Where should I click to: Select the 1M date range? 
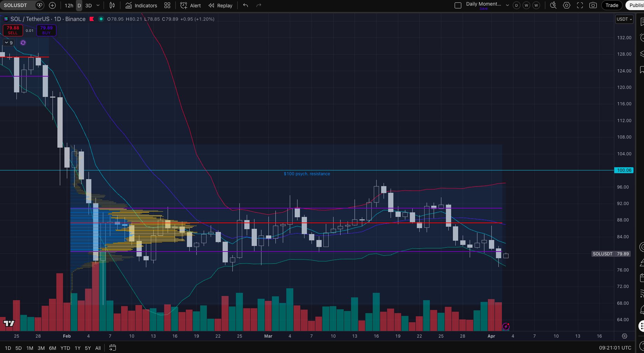pos(30,348)
